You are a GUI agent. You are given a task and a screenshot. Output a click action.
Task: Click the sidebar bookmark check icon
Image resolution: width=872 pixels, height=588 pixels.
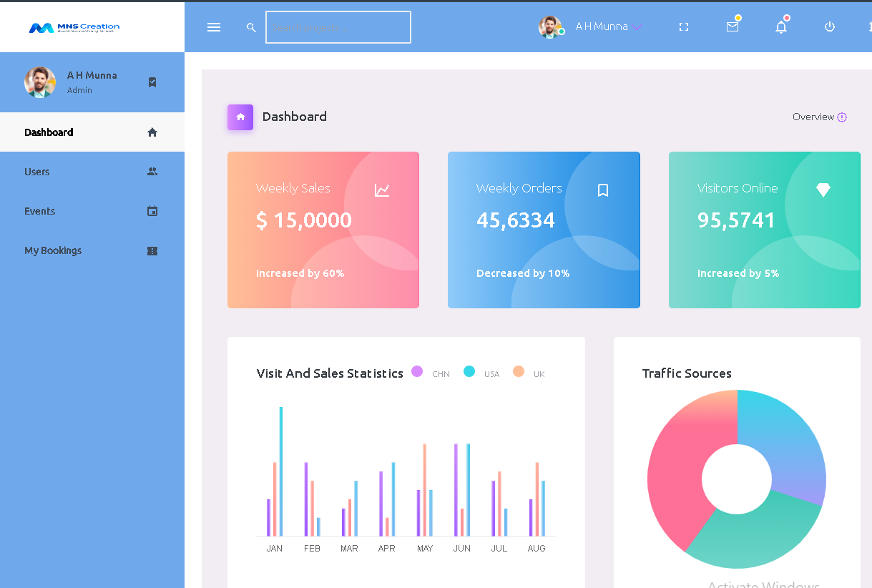point(152,82)
